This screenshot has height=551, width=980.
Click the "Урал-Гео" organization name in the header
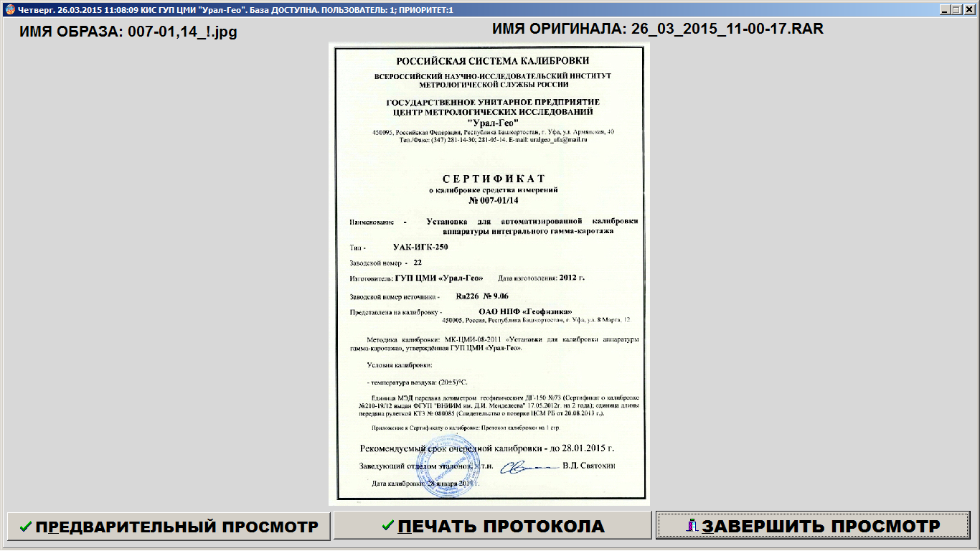click(x=492, y=123)
